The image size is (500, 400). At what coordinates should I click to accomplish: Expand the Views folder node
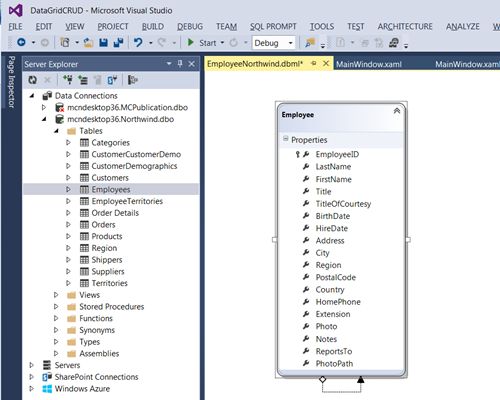coord(56,295)
